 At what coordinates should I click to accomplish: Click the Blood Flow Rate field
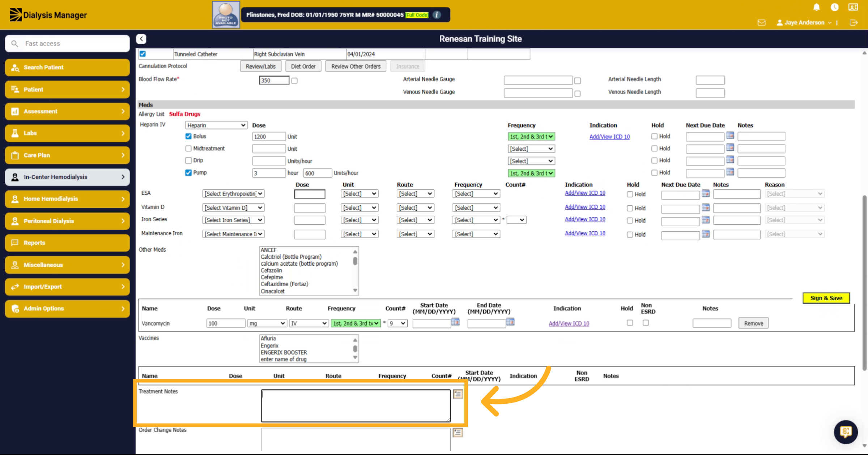point(274,80)
